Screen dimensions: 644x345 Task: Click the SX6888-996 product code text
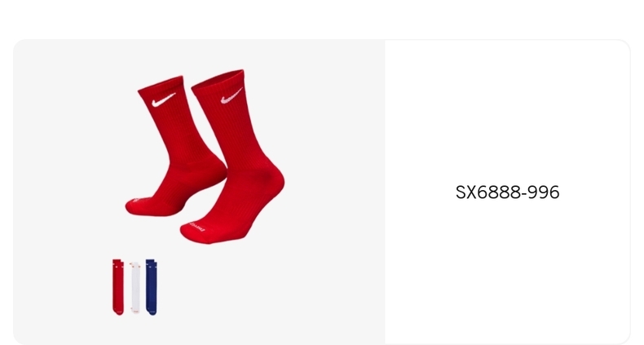507,192
